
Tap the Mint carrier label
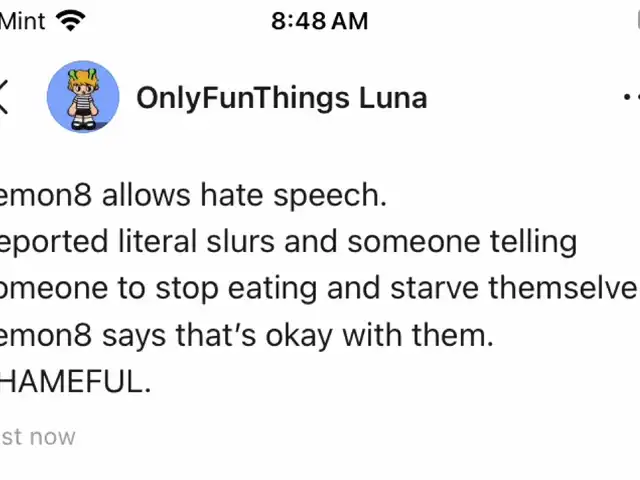pyautogui.click(x=22, y=20)
